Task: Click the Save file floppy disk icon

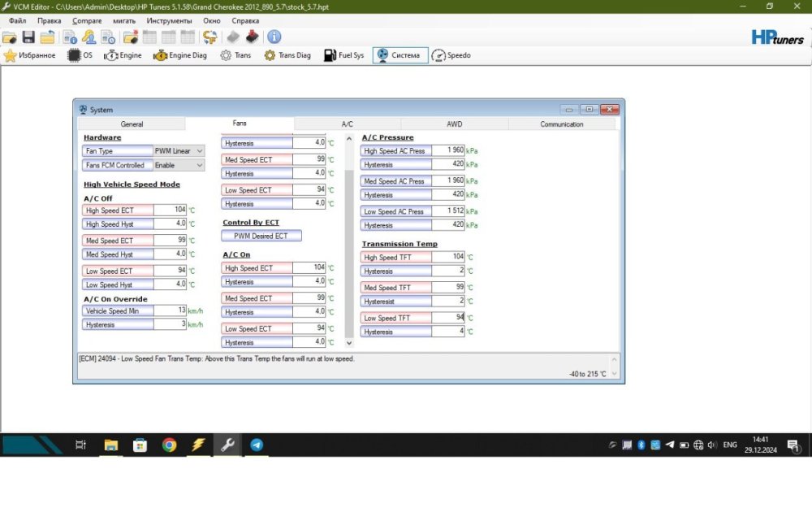Action: tap(28, 37)
